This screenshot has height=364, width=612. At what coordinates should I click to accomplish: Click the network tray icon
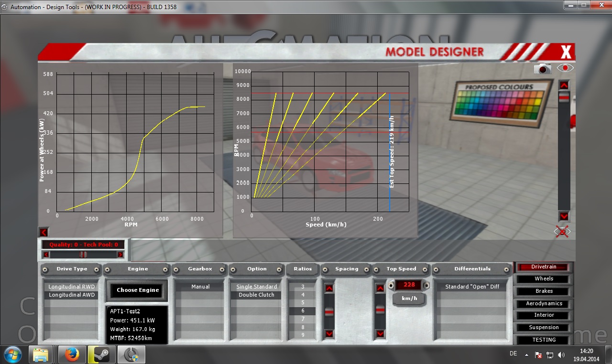(550, 355)
